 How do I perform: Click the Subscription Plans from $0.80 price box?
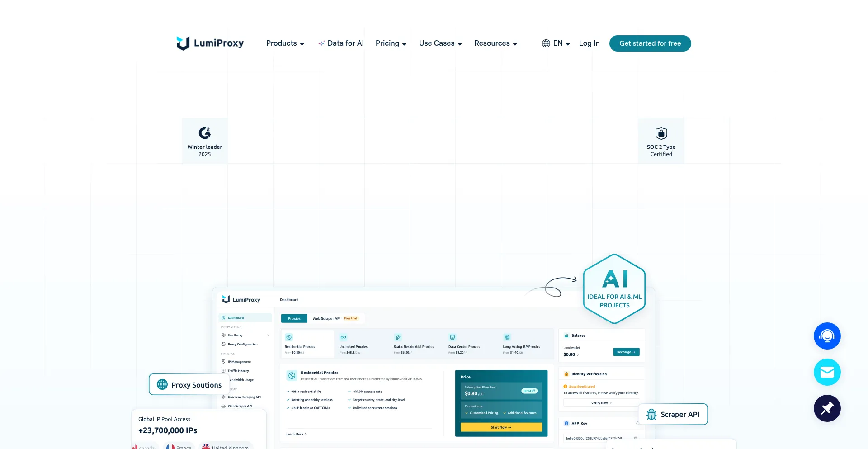tap(501, 391)
